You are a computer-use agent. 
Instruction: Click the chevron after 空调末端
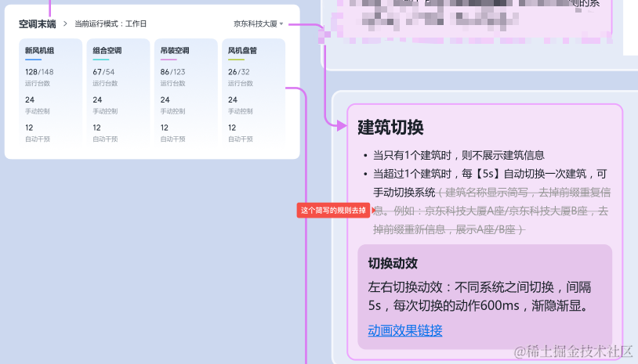coord(65,24)
